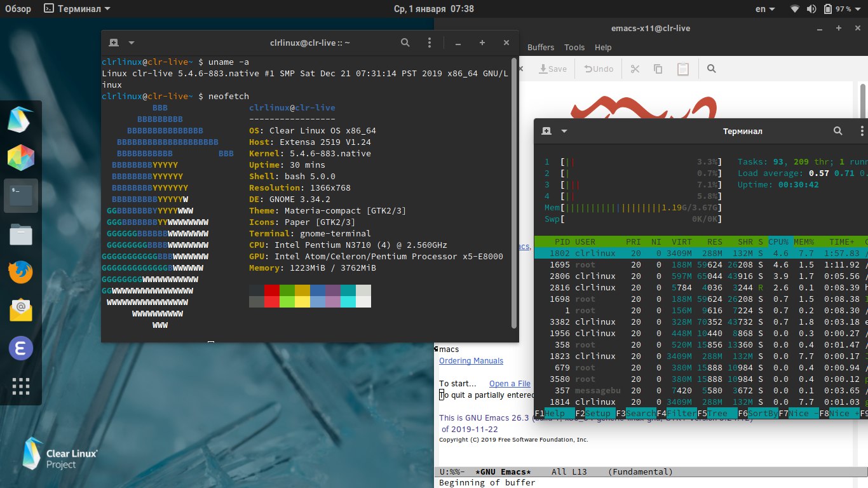Open search in the htop Терминал window
Screen dimensions: 868x488
point(837,131)
